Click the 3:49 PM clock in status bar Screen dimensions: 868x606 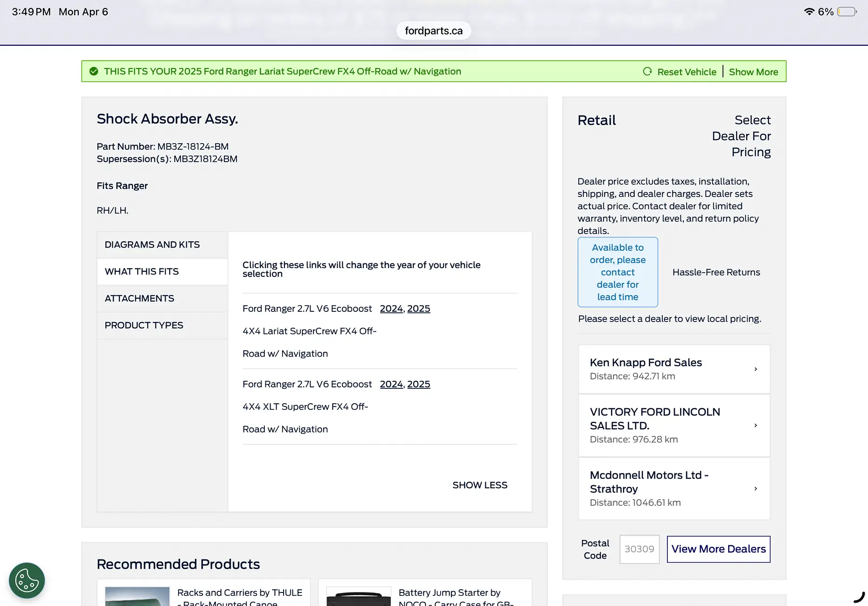31,12
